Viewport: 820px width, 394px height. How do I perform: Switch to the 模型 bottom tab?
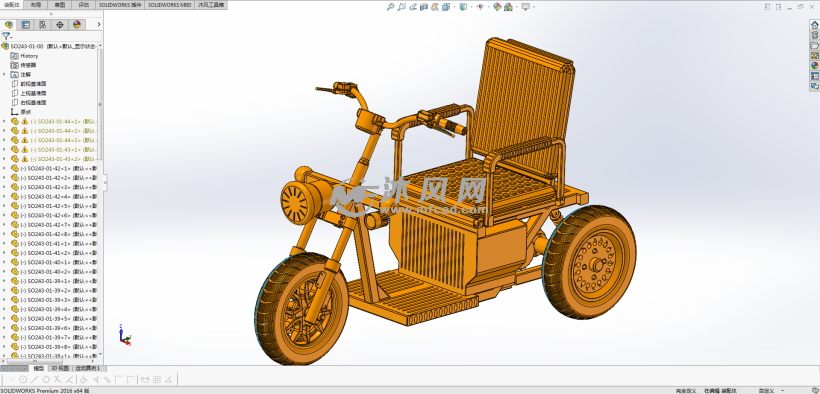38,368
